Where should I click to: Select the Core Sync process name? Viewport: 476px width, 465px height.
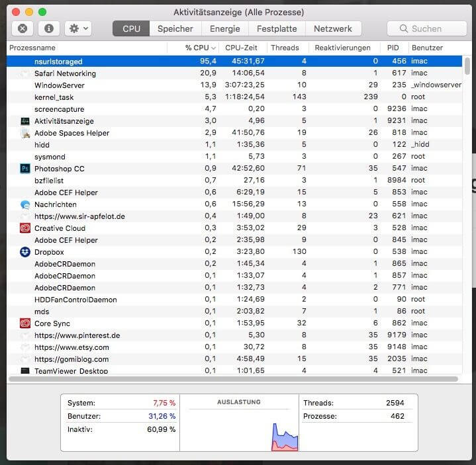[52, 323]
